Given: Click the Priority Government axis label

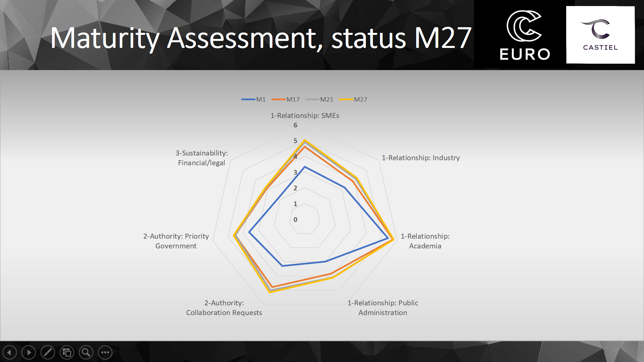Looking at the screenshot, I should pyautogui.click(x=176, y=241).
